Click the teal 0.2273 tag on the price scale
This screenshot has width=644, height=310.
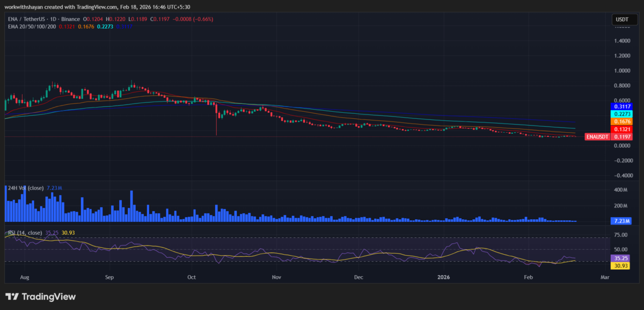[621, 114]
